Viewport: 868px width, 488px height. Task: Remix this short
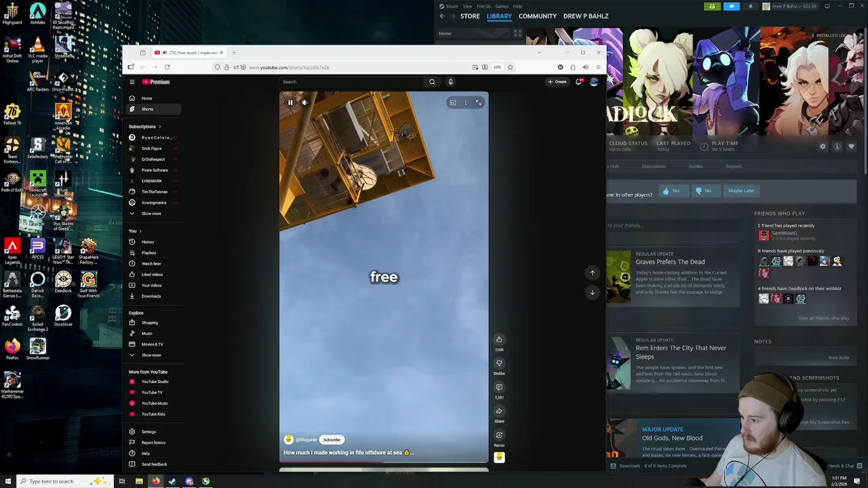tap(499, 435)
